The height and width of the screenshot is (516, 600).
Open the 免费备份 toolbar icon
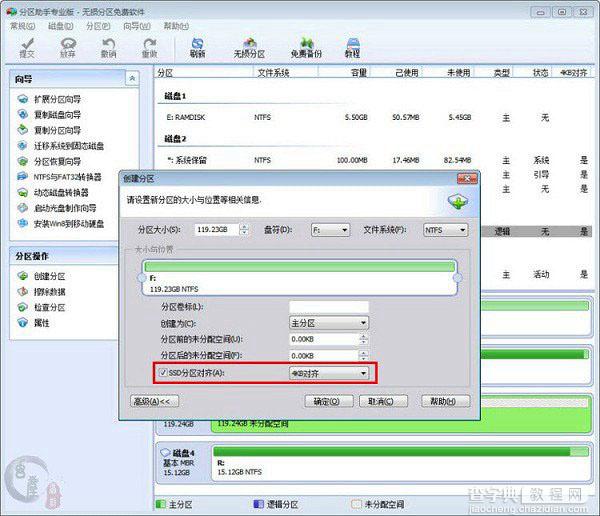click(x=306, y=47)
